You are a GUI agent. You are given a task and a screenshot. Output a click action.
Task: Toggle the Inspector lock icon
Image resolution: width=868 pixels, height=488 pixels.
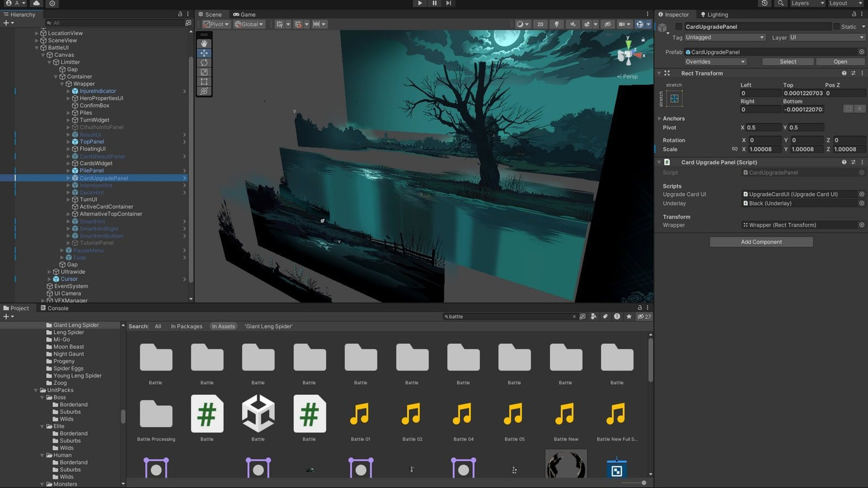click(x=854, y=14)
